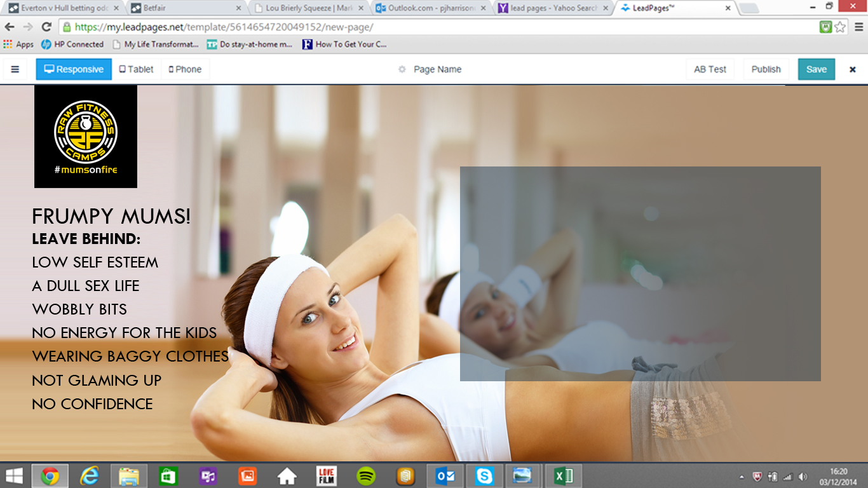Bookmark this page with star icon
Image resolution: width=868 pixels, height=488 pixels.
click(x=840, y=27)
